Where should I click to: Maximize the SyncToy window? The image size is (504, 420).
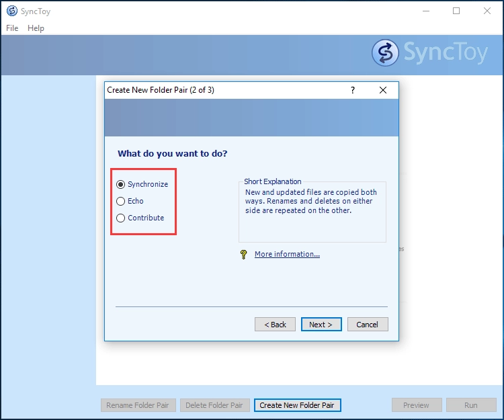(456, 11)
